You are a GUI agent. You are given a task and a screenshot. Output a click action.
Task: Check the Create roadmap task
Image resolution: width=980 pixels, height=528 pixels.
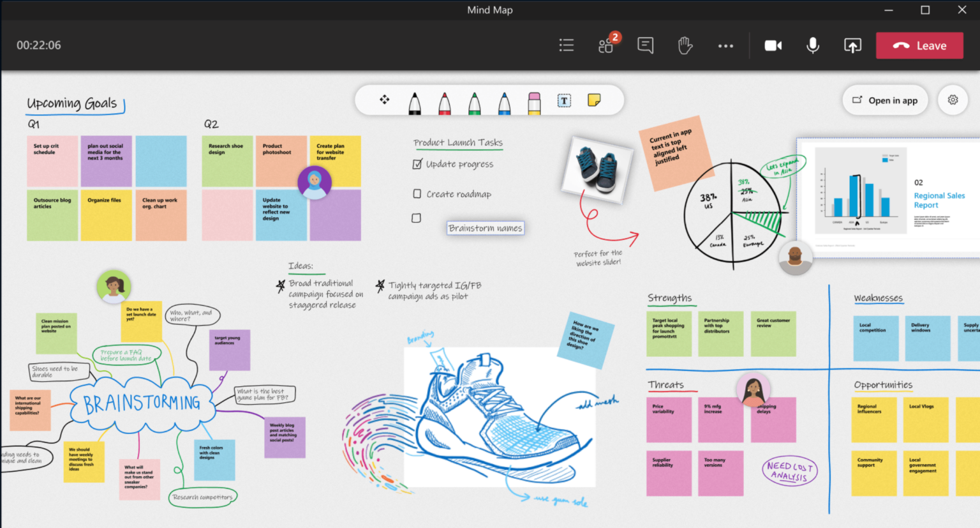tap(417, 193)
